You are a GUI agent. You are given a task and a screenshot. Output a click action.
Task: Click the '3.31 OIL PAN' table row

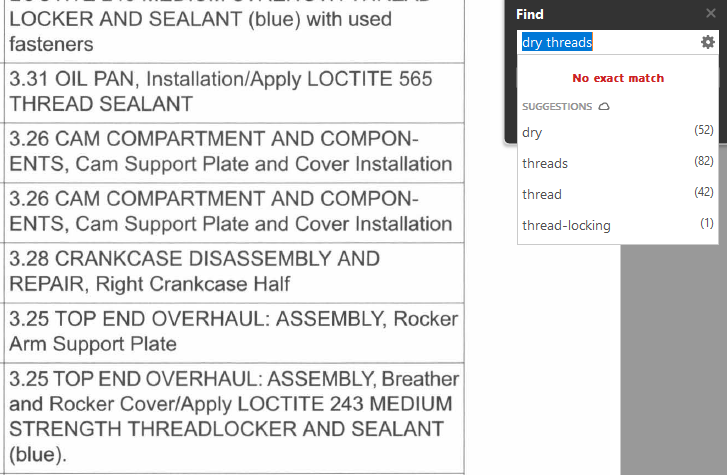click(231, 91)
